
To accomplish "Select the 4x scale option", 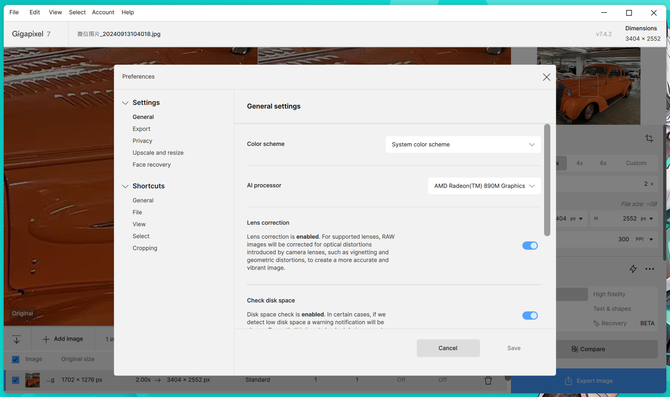I will click(x=579, y=163).
